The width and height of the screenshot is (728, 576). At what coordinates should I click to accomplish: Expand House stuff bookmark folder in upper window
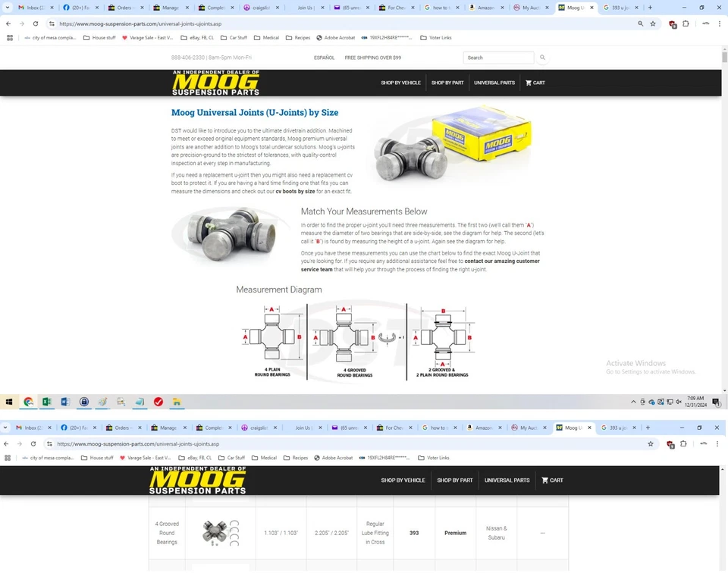[99, 38]
